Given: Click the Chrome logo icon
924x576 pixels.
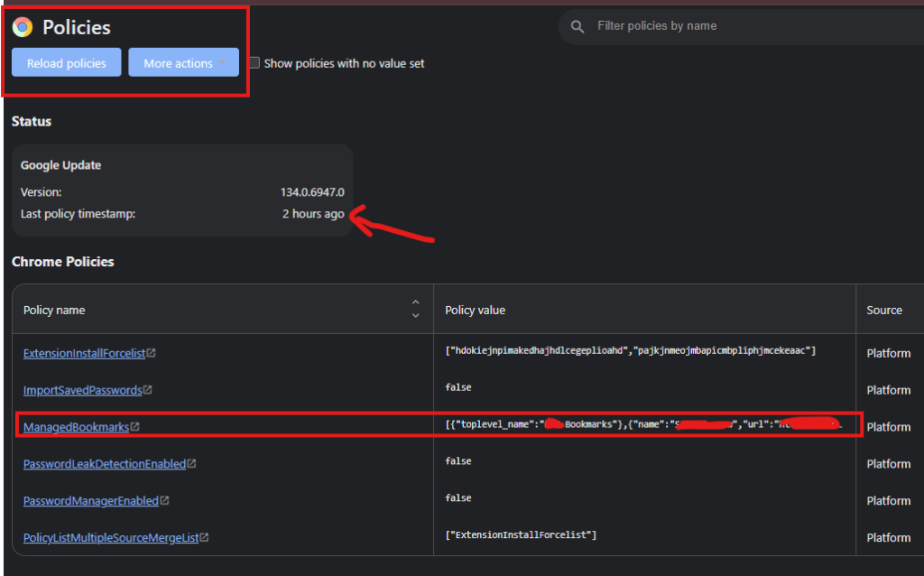Looking at the screenshot, I should tap(23, 27).
